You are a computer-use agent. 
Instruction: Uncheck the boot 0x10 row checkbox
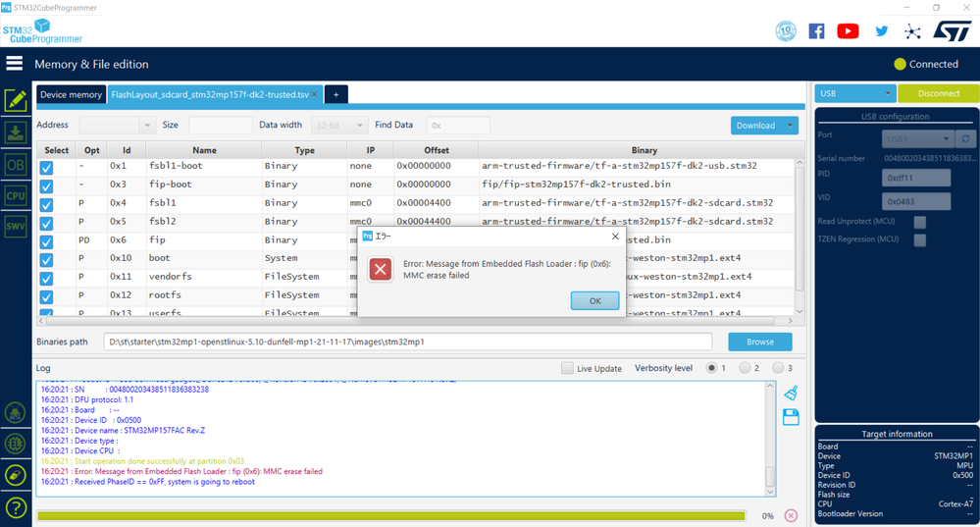coord(46,260)
